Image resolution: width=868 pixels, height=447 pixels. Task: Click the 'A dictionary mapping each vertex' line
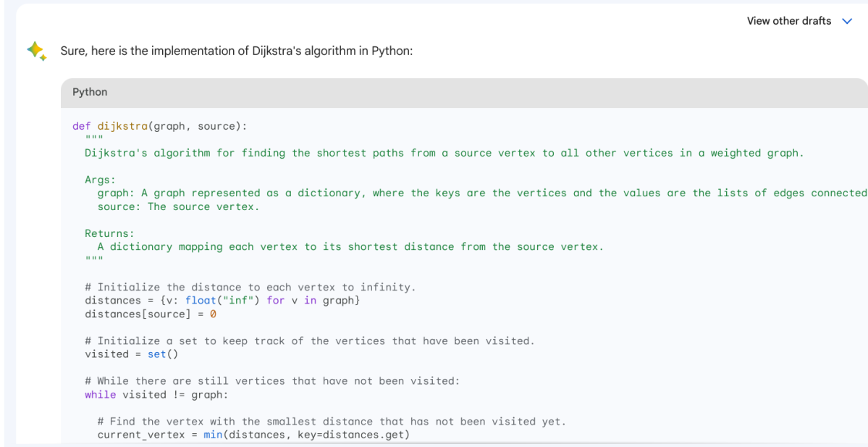pyautogui.click(x=350, y=246)
